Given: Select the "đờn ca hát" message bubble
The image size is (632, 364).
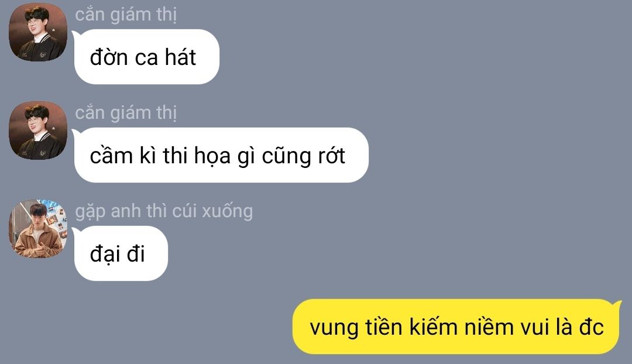Looking at the screenshot, I should point(147,57).
